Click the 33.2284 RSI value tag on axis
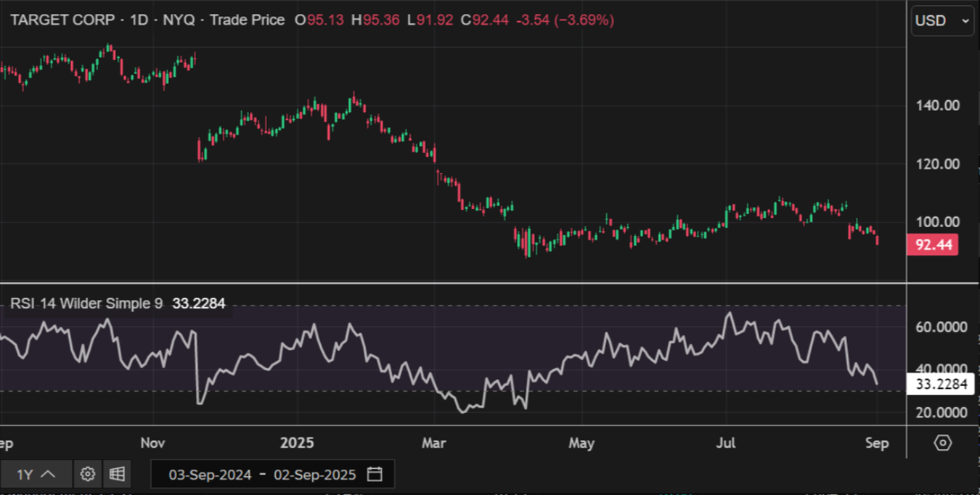Image resolution: width=980 pixels, height=495 pixels. [942, 384]
